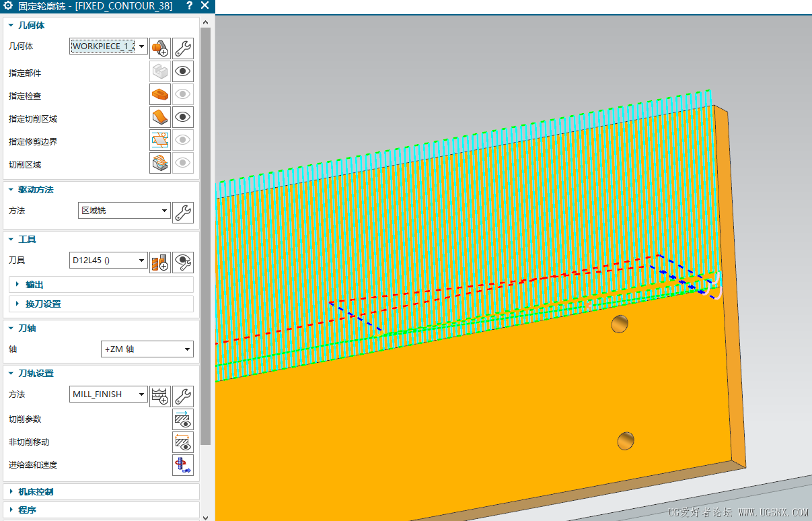Screen dimensions: 812x521
Task: Click the new method icon beside MILL_FINISH
Action: [160, 396]
